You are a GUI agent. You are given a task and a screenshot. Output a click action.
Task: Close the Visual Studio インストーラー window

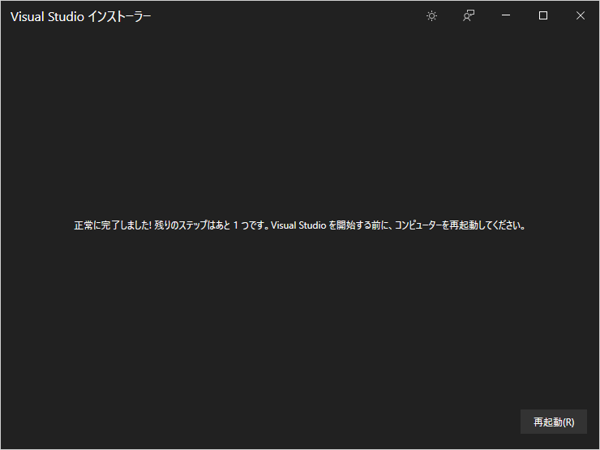(x=580, y=16)
